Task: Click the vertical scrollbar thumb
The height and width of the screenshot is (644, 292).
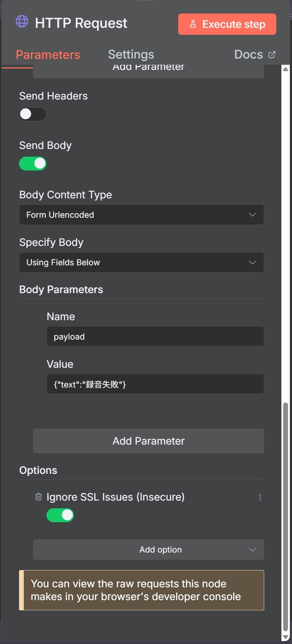Action: click(x=285, y=512)
